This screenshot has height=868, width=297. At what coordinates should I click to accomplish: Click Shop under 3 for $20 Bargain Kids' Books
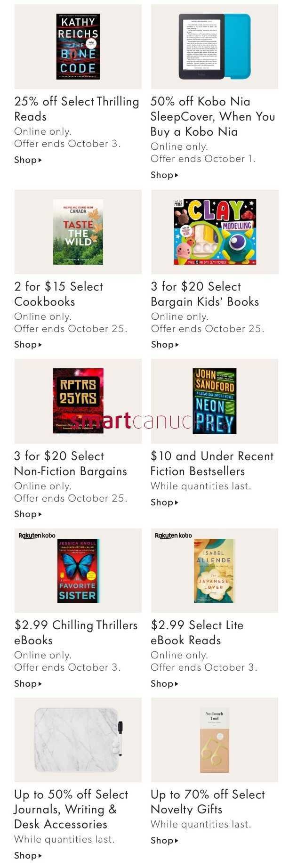pyautogui.click(x=165, y=345)
